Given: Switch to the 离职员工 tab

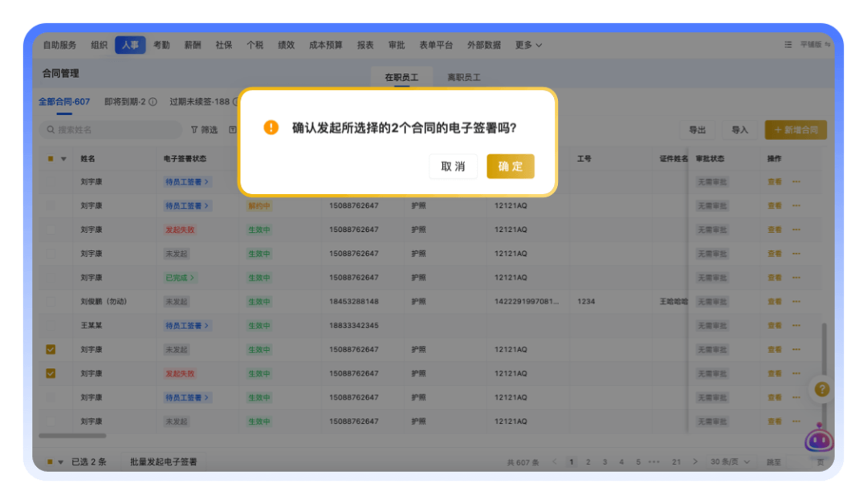Looking at the screenshot, I should 463,78.
